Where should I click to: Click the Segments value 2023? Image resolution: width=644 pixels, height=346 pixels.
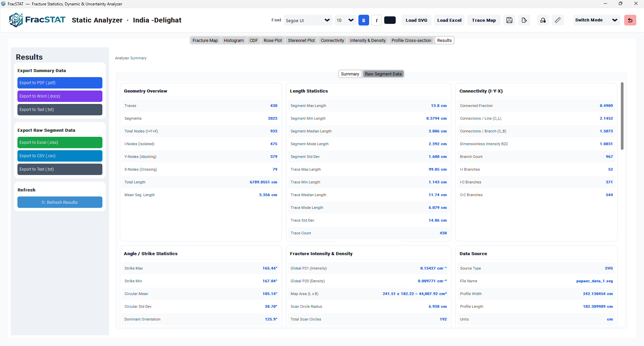(272, 118)
